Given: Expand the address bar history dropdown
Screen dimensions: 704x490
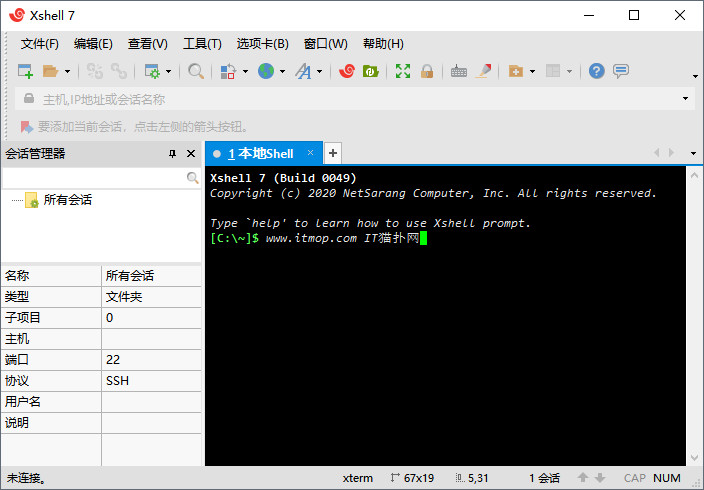Looking at the screenshot, I should pos(685,99).
